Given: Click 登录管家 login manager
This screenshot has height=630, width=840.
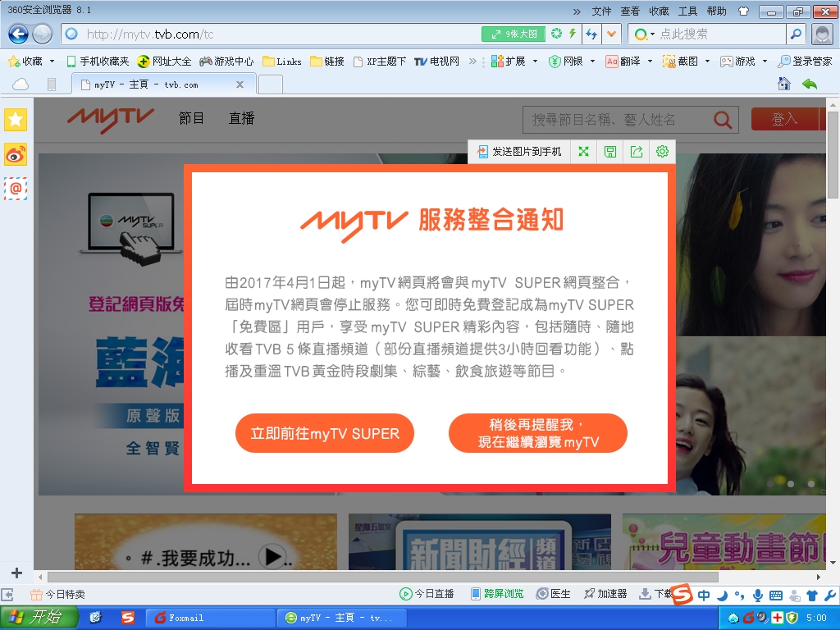Looking at the screenshot, I should pos(806,62).
